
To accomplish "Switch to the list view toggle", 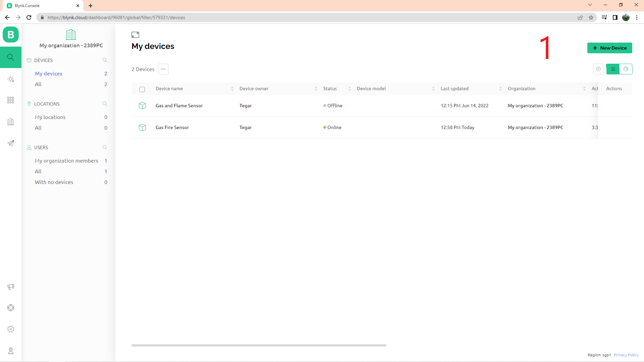I will click(613, 69).
